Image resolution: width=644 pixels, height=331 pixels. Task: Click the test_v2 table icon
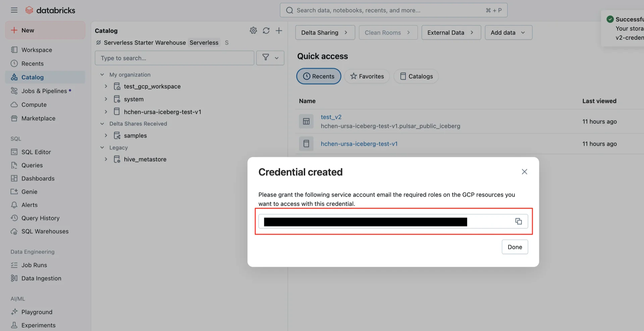pyautogui.click(x=306, y=121)
